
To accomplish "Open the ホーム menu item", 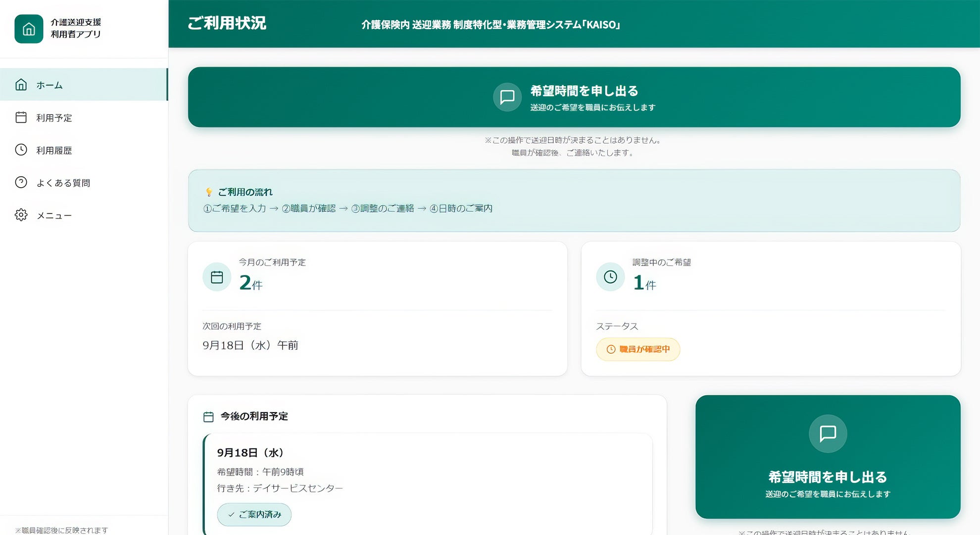I will (49, 85).
